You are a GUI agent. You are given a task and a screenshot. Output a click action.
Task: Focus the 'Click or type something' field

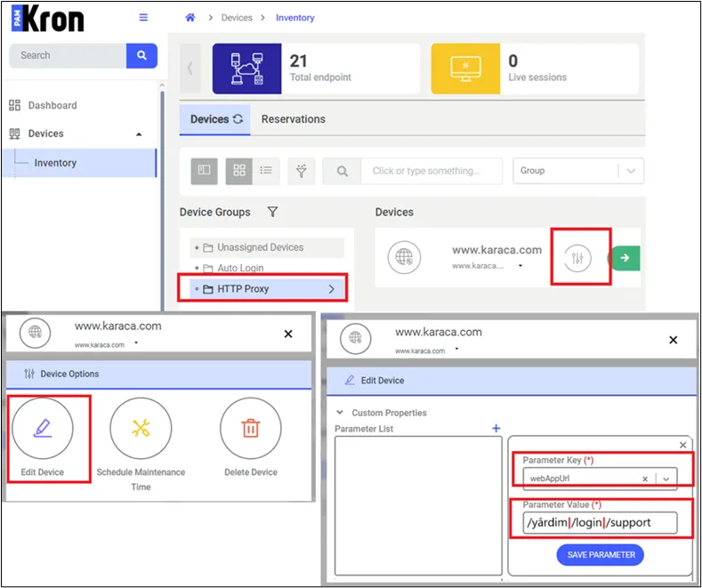pyautogui.click(x=432, y=171)
